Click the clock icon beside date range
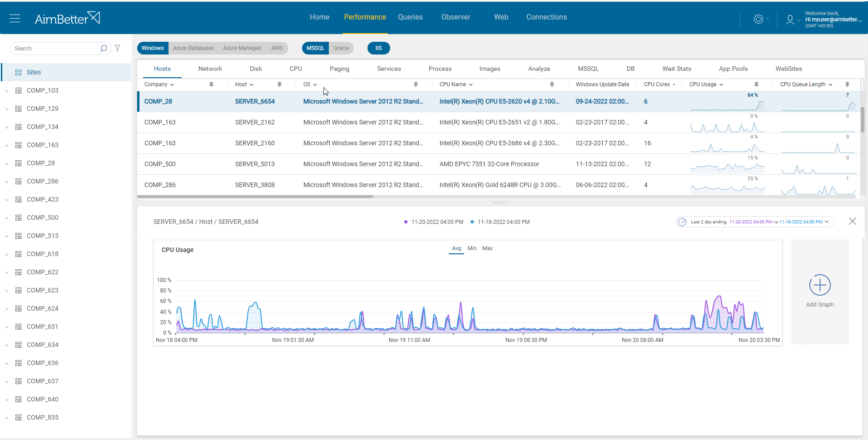Viewport: 868px width, 440px height. coord(683,222)
